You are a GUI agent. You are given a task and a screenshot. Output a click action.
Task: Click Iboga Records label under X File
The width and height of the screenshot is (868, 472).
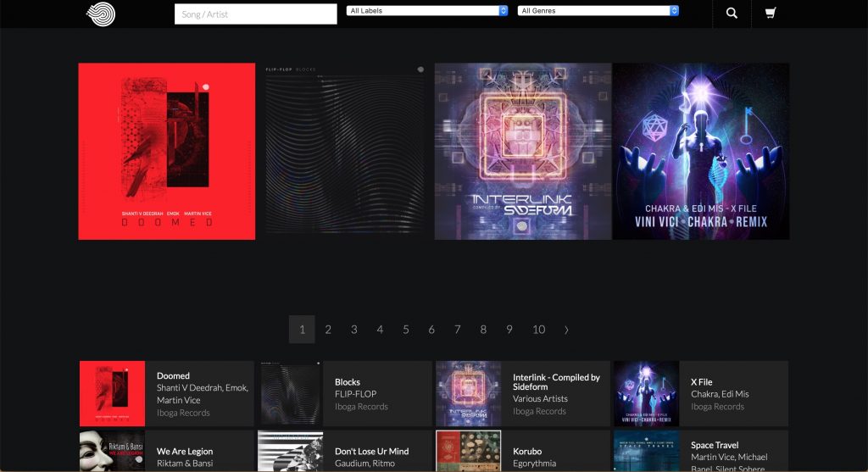pyautogui.click(x=717, y=407)
